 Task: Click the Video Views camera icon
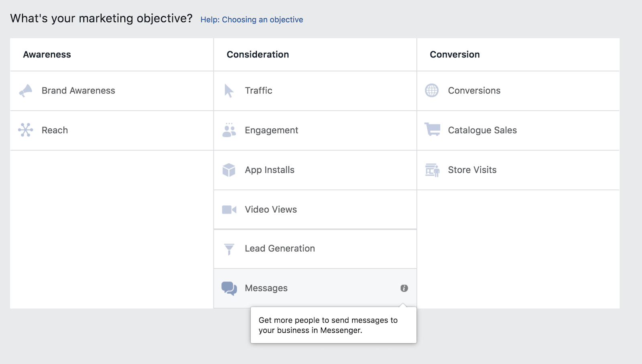[x=229, y=209]
